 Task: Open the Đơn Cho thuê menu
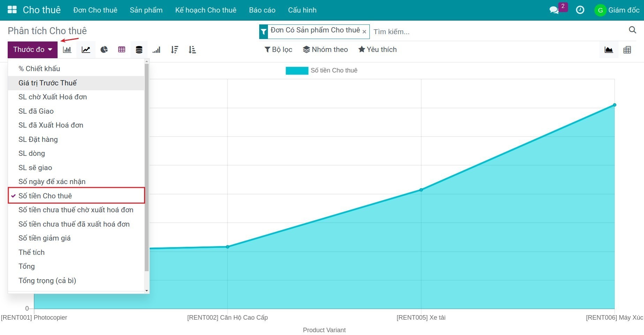pos(95,10)
